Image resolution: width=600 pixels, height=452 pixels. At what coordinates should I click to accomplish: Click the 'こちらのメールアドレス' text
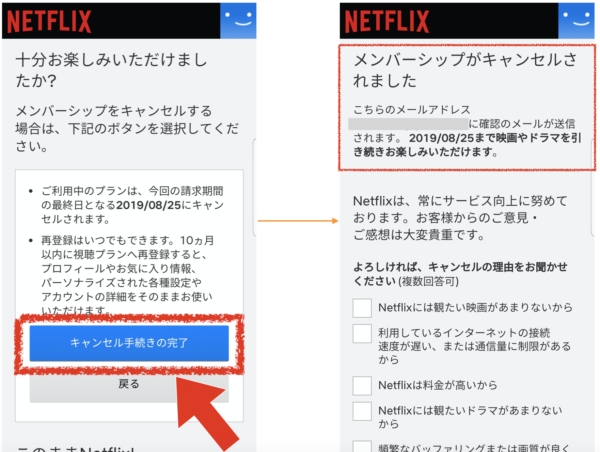coord(412,110)
